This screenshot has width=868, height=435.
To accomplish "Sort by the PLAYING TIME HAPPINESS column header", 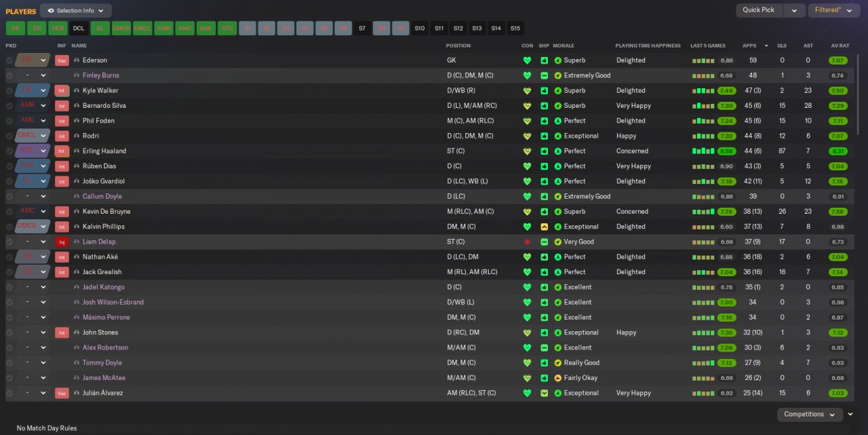I will click(x=648, y=45).
